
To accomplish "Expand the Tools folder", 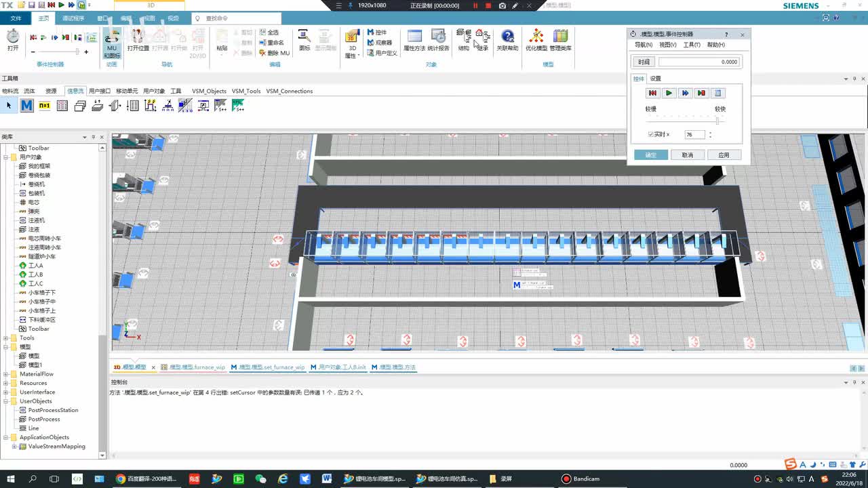I will (x=6, y=338).
